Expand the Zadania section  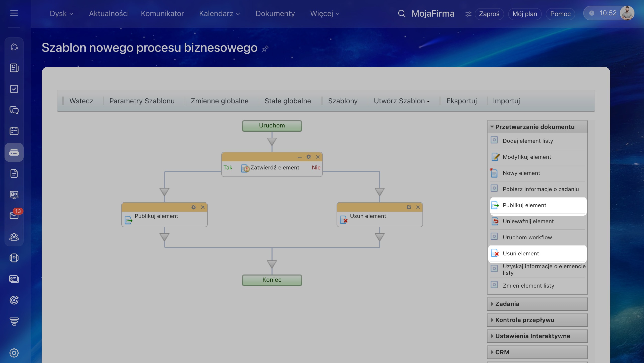click(507, 304)
